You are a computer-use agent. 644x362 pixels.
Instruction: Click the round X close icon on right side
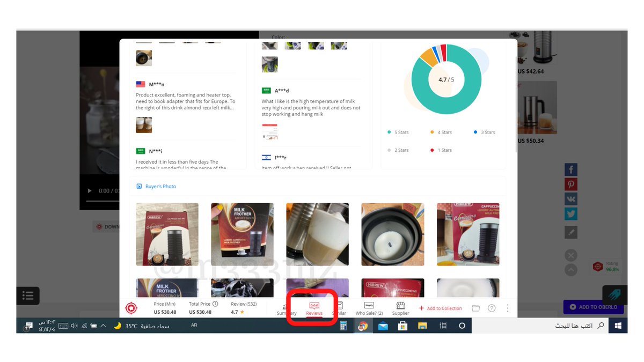[x=571, y=255]
